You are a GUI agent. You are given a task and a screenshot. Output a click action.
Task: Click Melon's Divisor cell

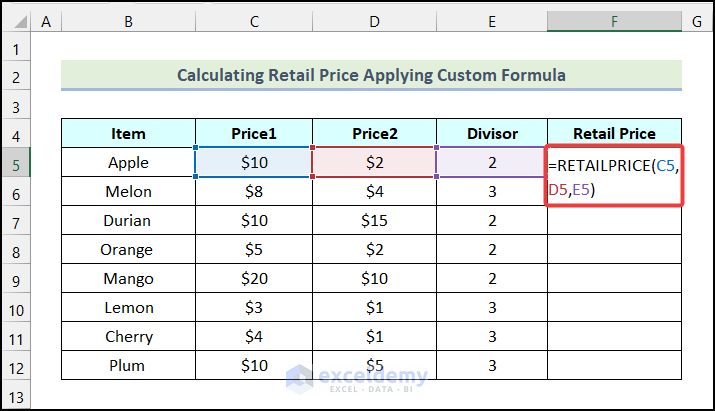coord(492,192)
